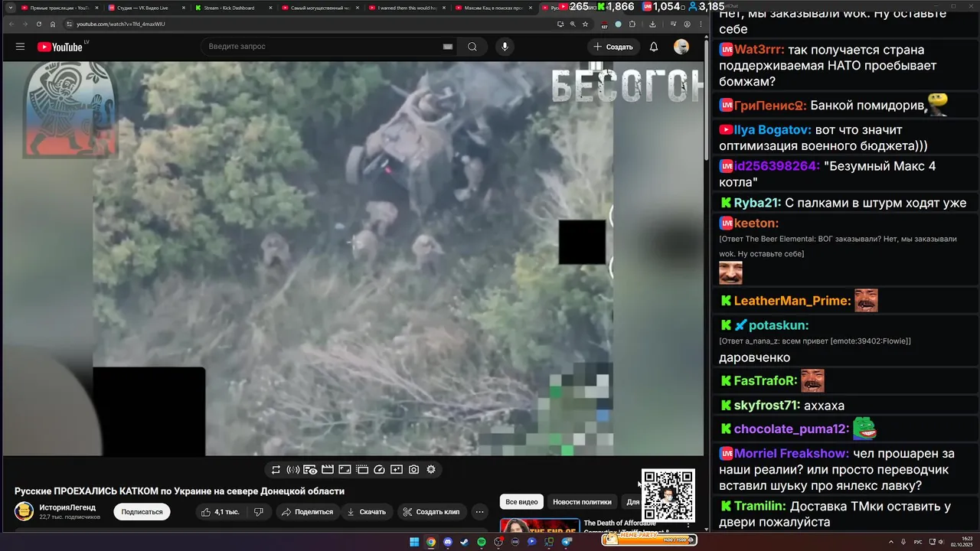980x551 pixels.
Task: Toggle loop icon under the video
Action: point(276,470)
